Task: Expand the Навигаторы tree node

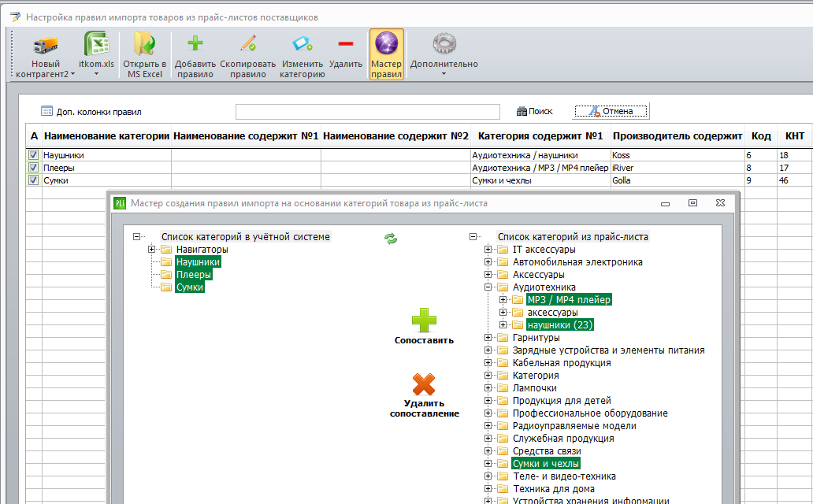Action: pos(151,250)
